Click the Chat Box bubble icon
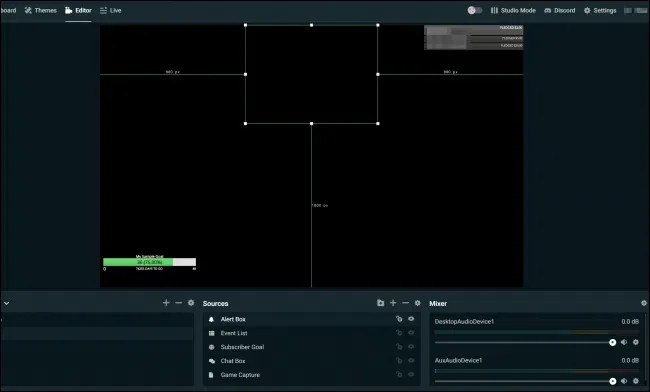The height and width of the screenshot is (392, 650). (x=211, y=361)
